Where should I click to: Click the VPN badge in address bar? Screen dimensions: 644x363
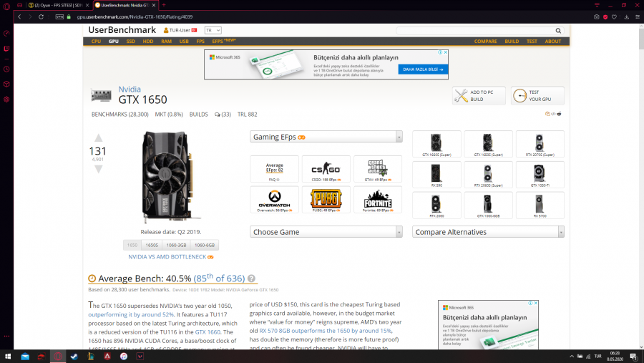59,17
